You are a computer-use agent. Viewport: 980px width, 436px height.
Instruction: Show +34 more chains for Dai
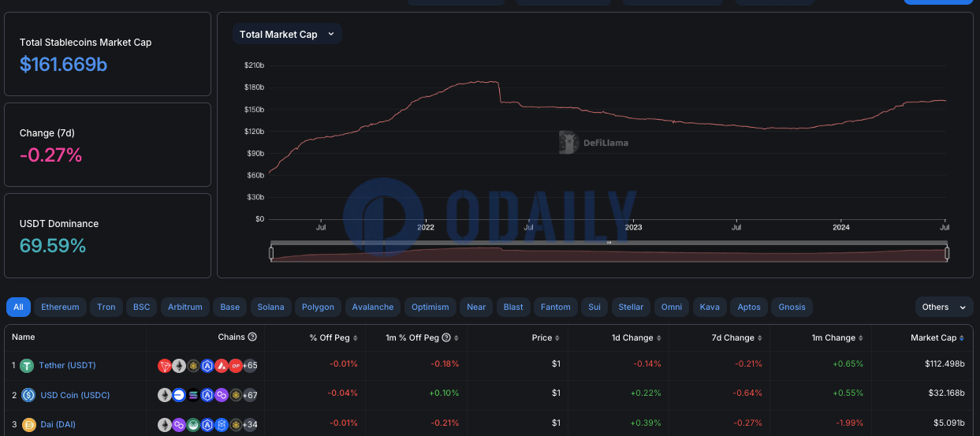point(250,424)
